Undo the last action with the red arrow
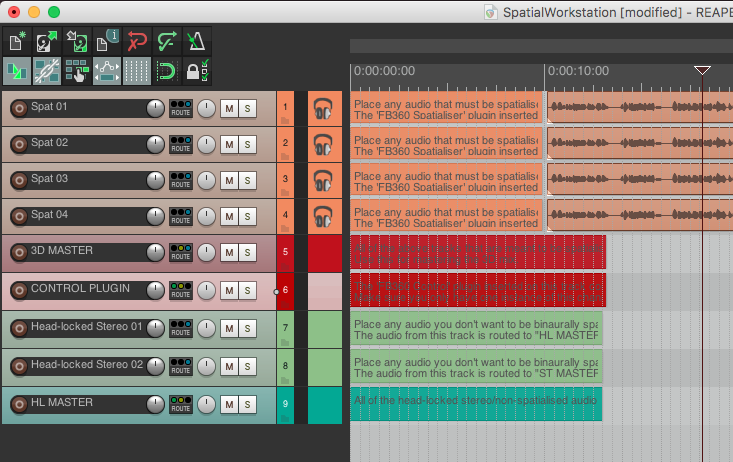 137,42
